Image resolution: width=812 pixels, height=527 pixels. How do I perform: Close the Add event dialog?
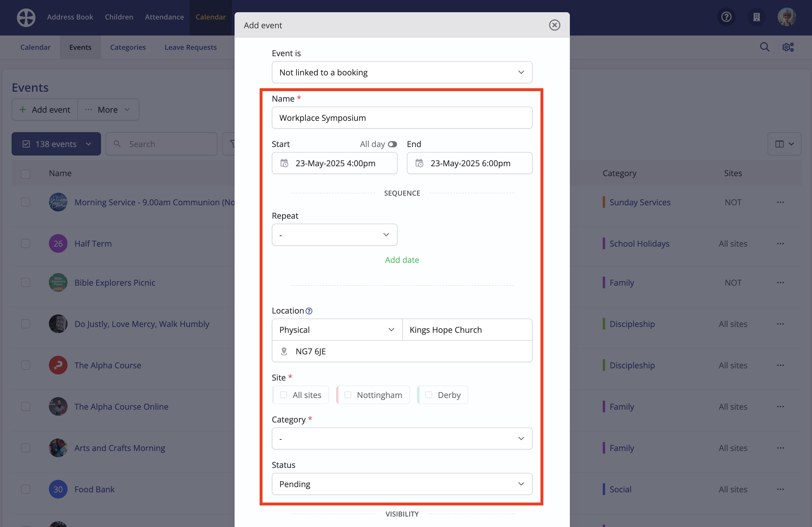tap(554, 25)
